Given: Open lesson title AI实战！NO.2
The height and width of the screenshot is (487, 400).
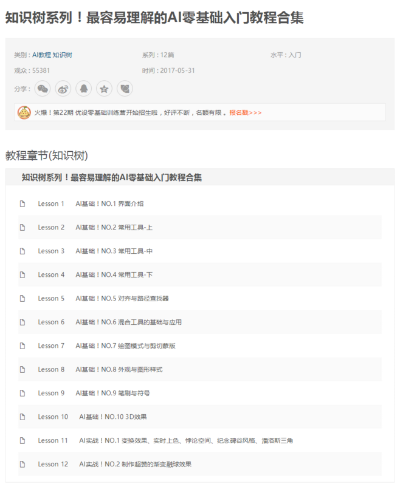Looking at the screenshot, I should pyautogui.click(x=135, y=464).
